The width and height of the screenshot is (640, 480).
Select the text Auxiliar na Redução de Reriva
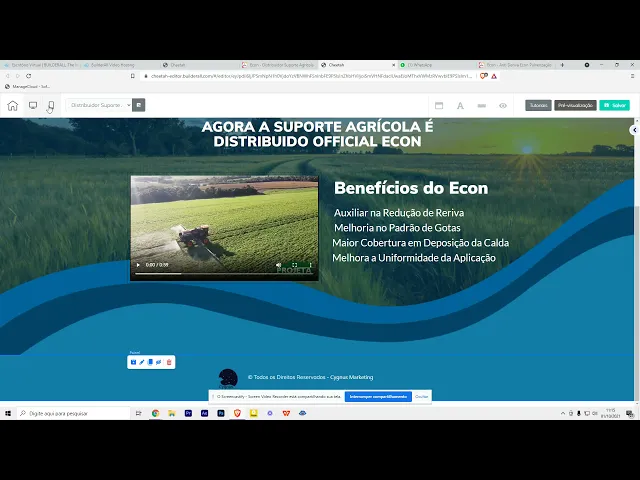pyautogui.click(x=399, y=213)
